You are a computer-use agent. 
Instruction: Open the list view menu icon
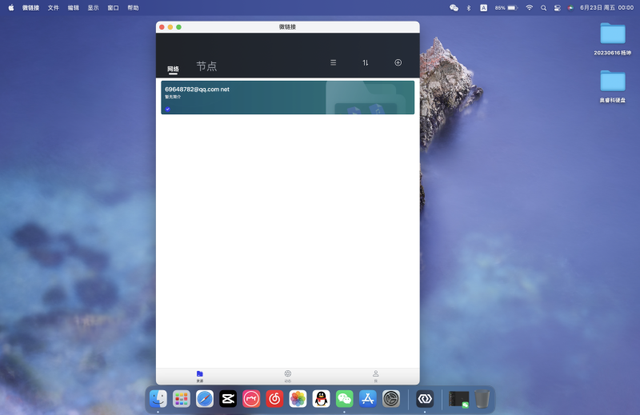[333, 62]
